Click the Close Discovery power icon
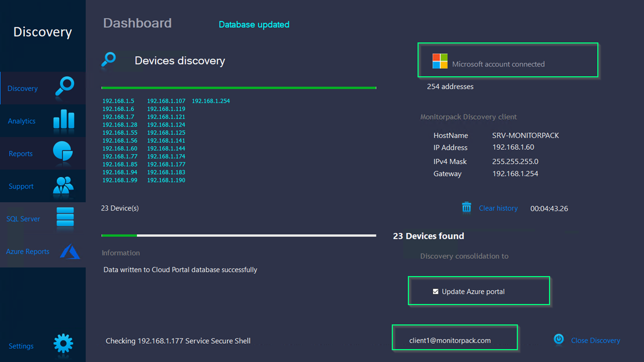This screenshot has width=644, height=362. 559,339
